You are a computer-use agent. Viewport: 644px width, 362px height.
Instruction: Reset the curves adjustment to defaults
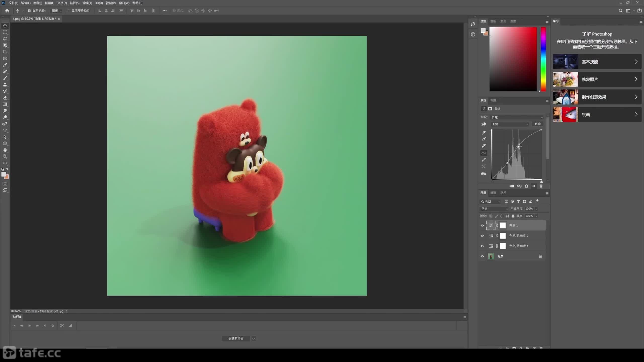click(x=527, y=186)
